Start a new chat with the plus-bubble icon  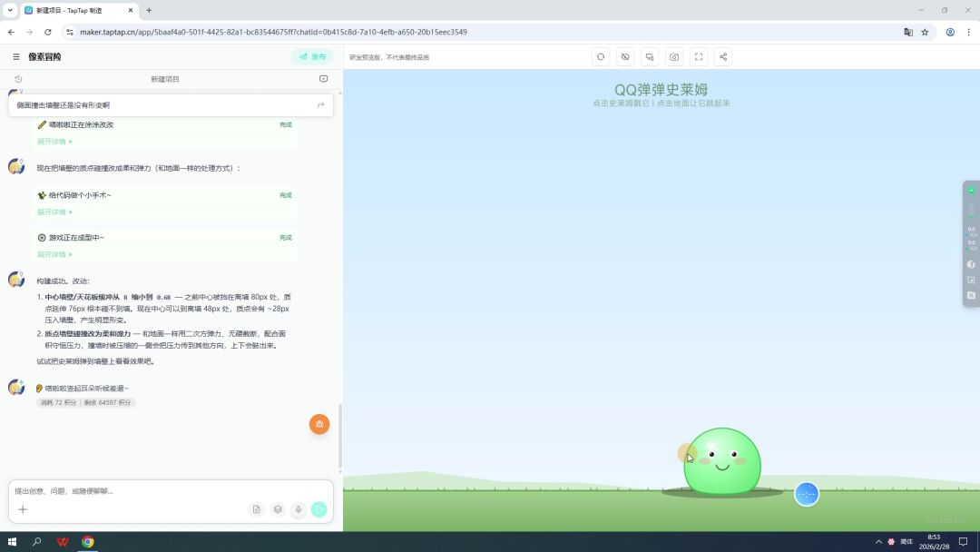coord(323,79)
